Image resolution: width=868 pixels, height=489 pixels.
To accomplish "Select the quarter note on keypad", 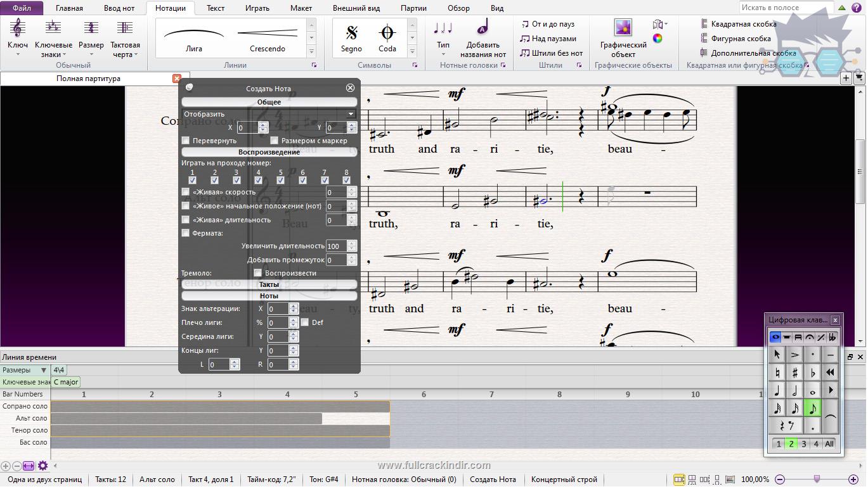I will (x=777, y=390).
